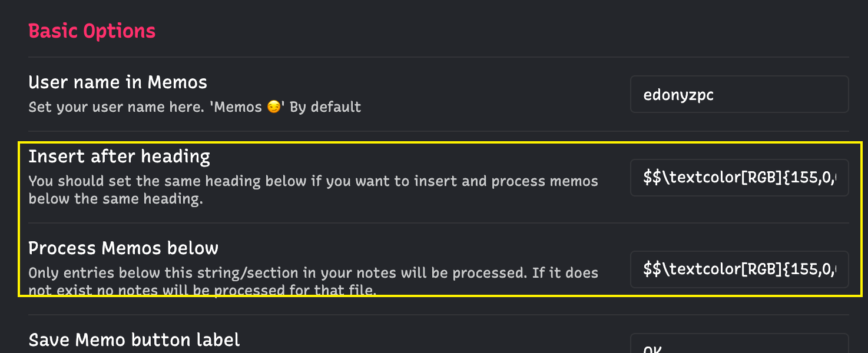Click the 'Set your user name here' description

tap(195, 107)
